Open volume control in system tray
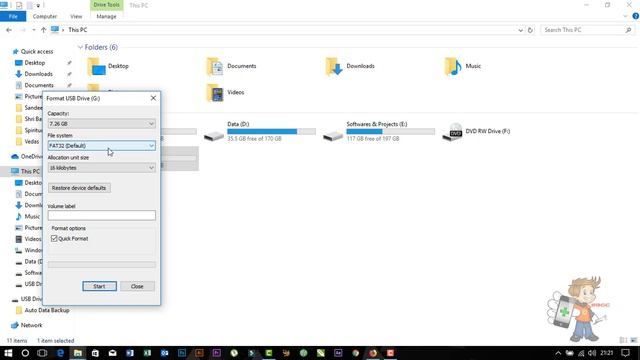The height and width of the screenshot is (360, 640). coord(592,353)
